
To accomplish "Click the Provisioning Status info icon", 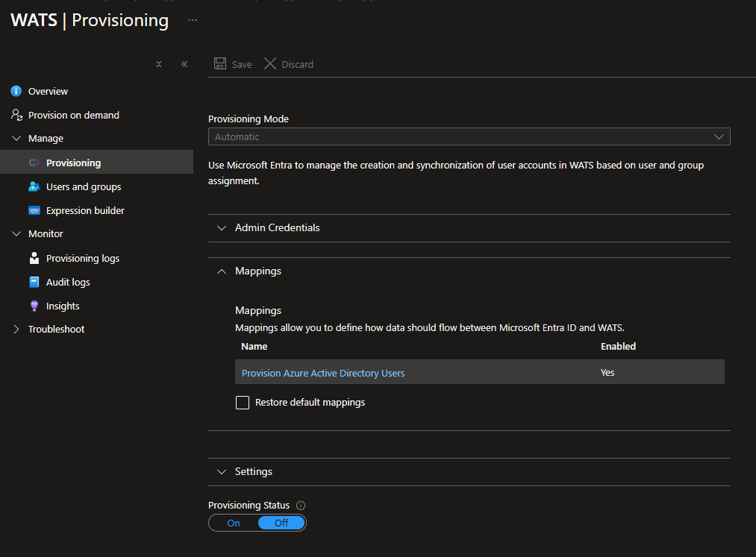I will pos(300,506).
